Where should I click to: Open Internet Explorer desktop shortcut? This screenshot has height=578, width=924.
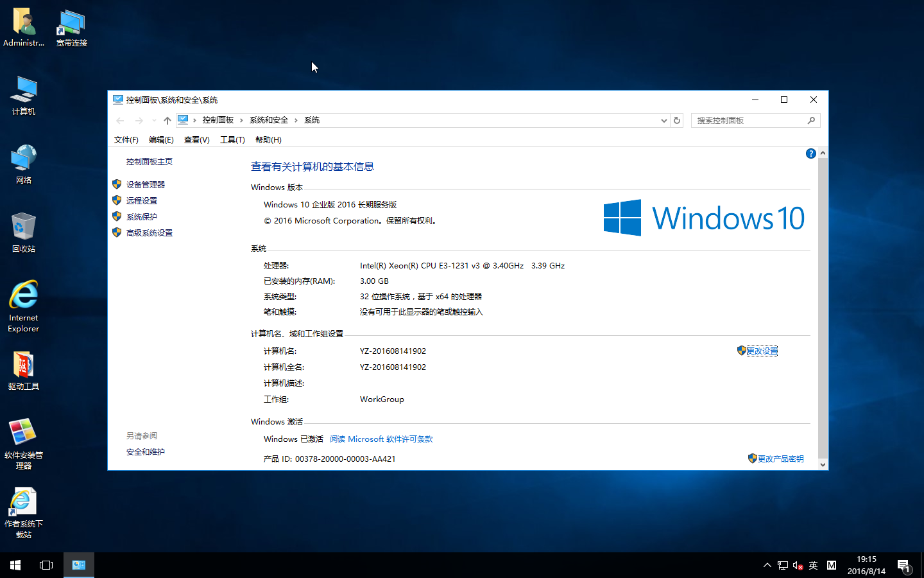24,305
